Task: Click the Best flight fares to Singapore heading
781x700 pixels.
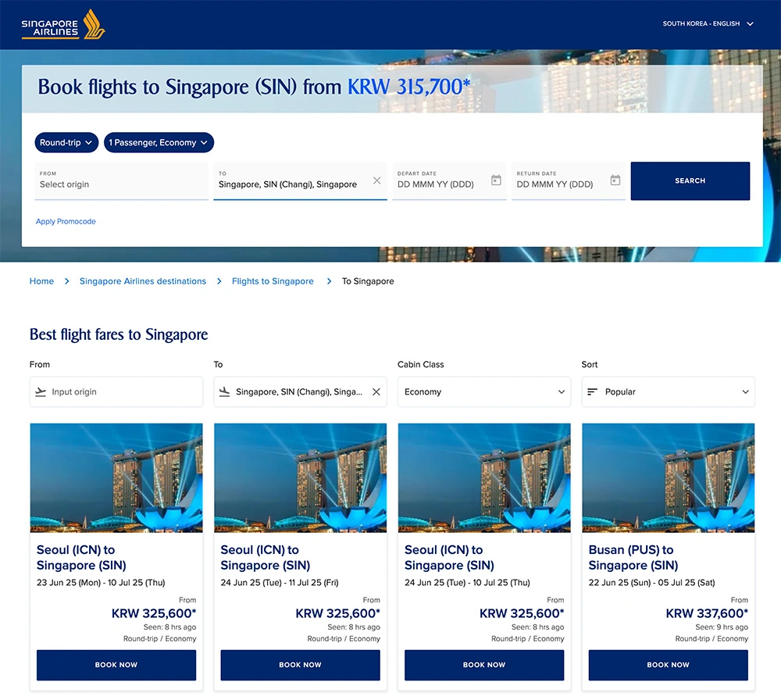Action: pos(119,334)
